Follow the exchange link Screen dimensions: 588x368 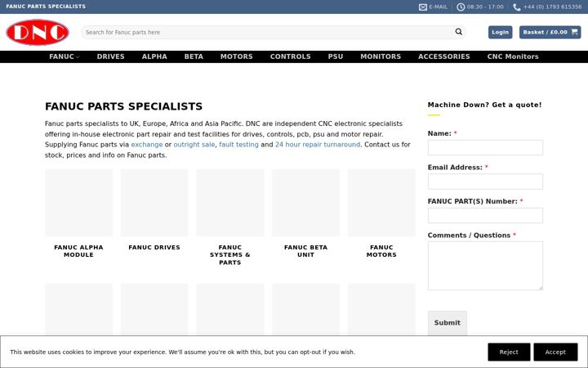click(147, 145)
